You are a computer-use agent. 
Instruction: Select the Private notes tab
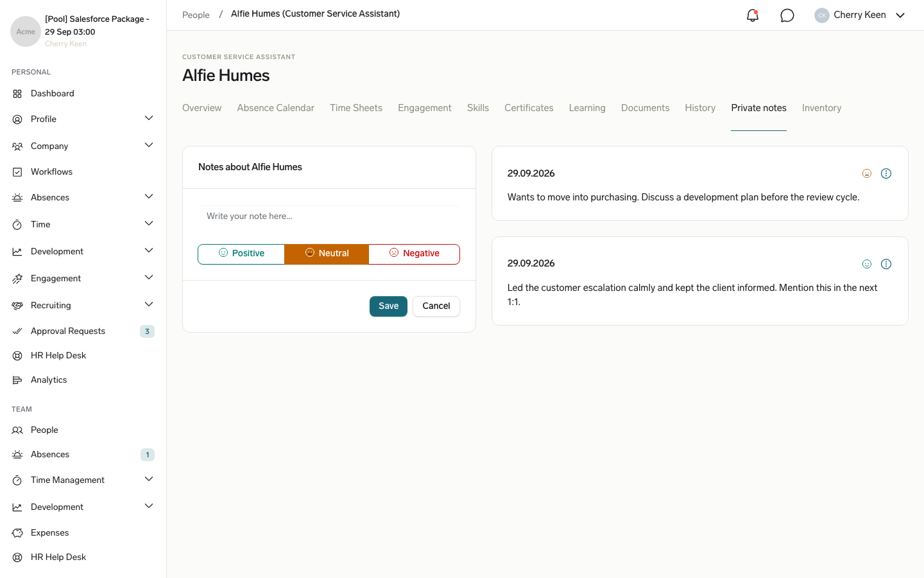coord(759,108)
